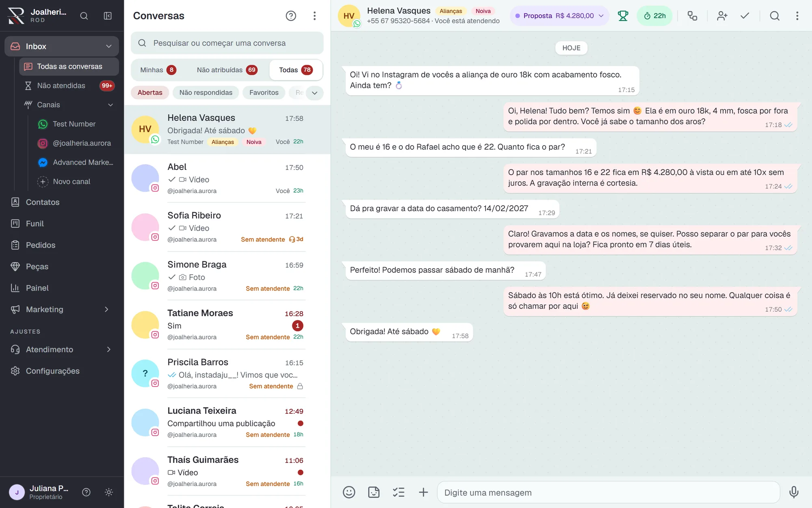
Task: Open the Tatiane Moraes conversation
Action: [227, 325]
